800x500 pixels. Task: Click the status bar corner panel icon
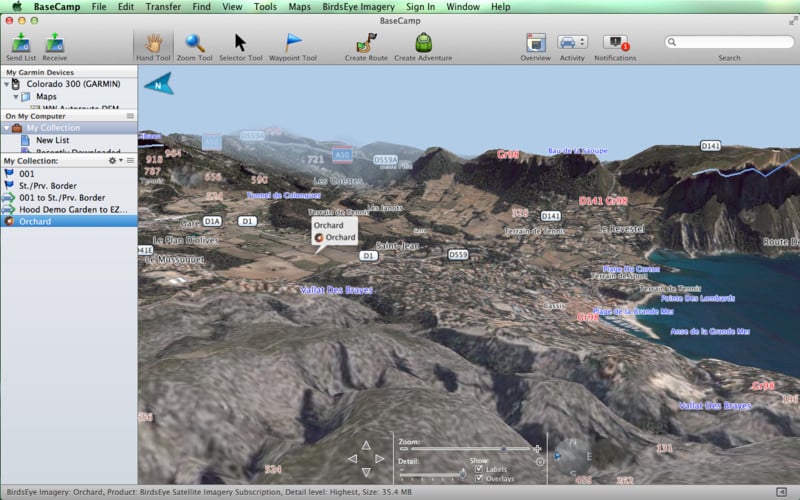pos(781,492)
